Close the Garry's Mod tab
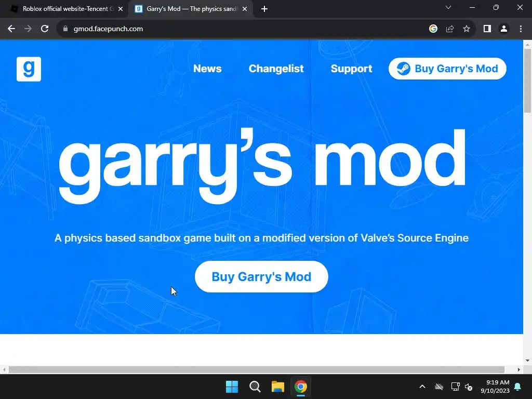The width and height of the screenshot is (532, 399). click(x=245, y=9)
